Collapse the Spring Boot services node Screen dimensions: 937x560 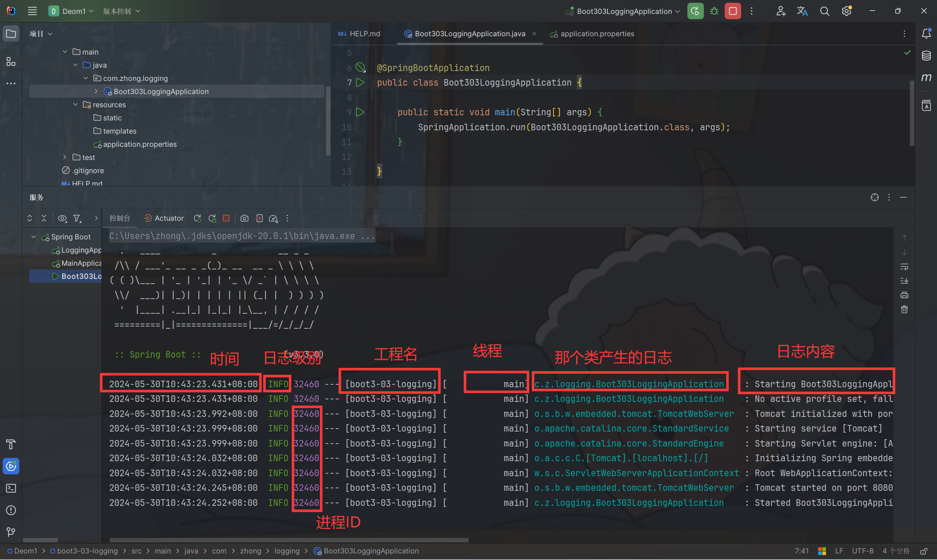pyautogui.click(x=34, y=236)
